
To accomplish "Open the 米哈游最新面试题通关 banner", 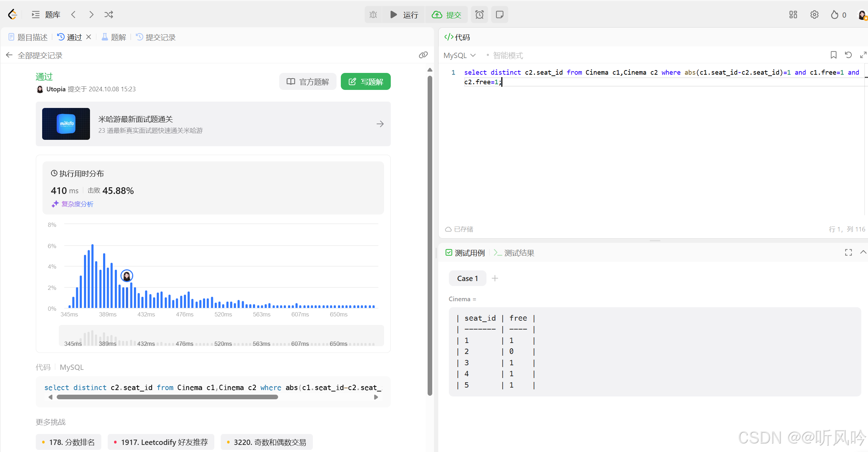I will click(x=213, y=124).
